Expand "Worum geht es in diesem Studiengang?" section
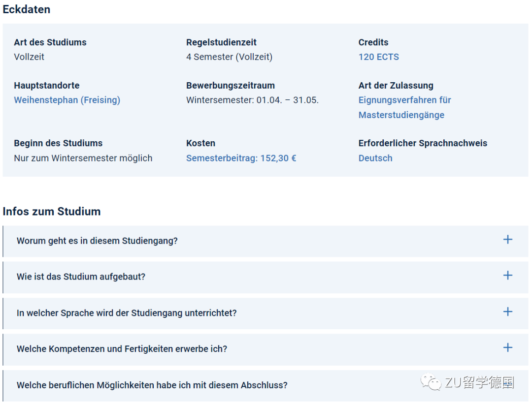The image size is (532, 406). (97, 241)
